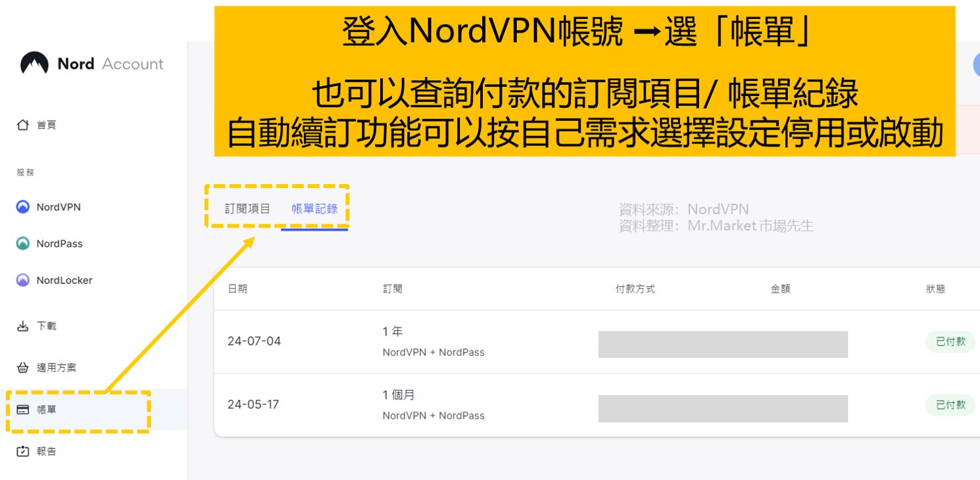The image size is (980, 480).
Task: Click the NordLocker service icon
Action: click(x=23, y=280)
